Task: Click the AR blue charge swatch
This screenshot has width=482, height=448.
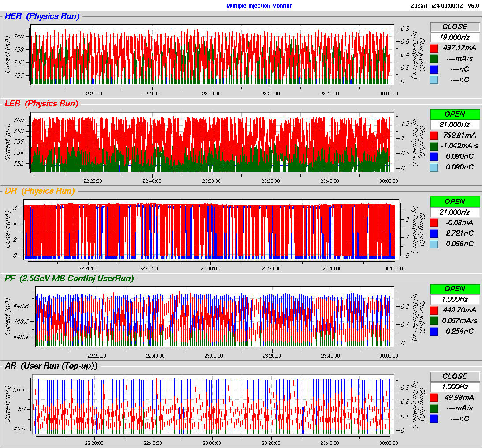Action: pos(434,418)
